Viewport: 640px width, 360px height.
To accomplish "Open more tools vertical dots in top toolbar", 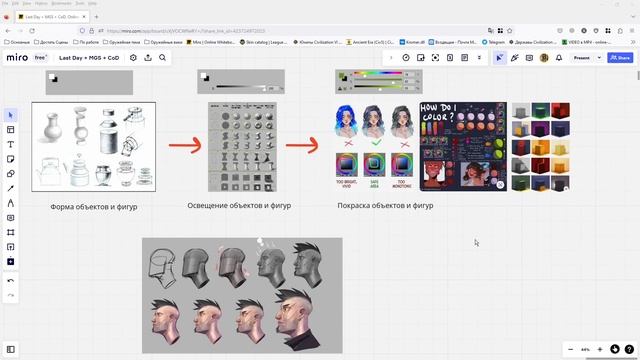I will [479, 58].
